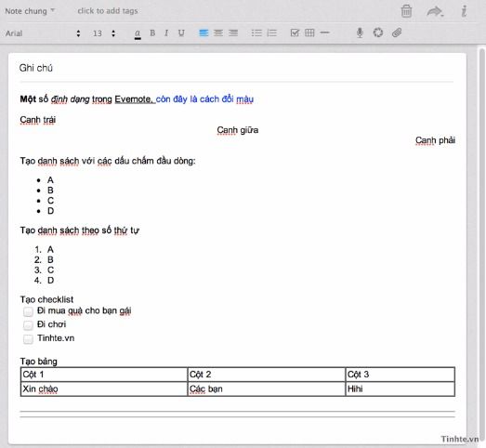The image size is (486, 448).
Task: Click numbered list item 2. B
Action: click(44, 260)
